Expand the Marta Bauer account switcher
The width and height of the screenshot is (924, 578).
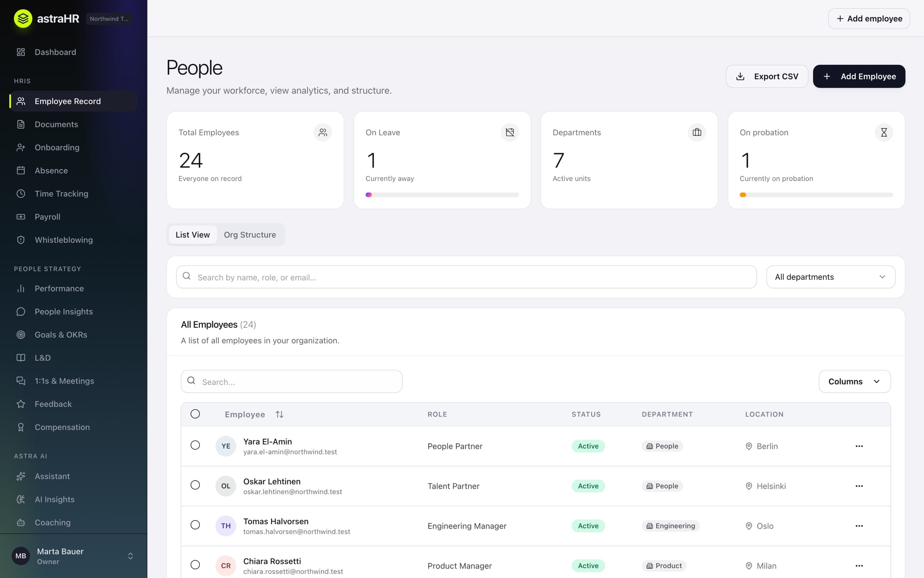coord(131,556)
